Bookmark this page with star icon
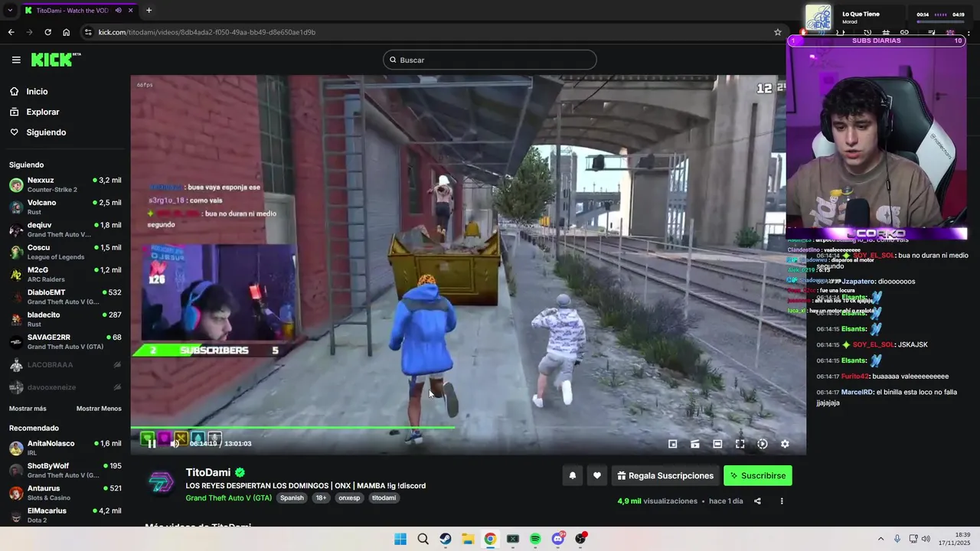This screenshot has width=980, height=551. click(778, 32)
